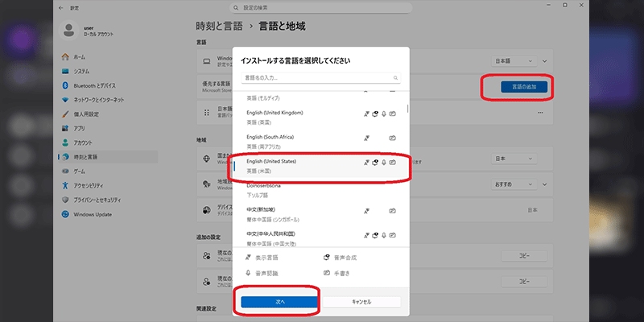Click the ゲーム controller icon
644x322 pixels.
(x=65, y=171)
